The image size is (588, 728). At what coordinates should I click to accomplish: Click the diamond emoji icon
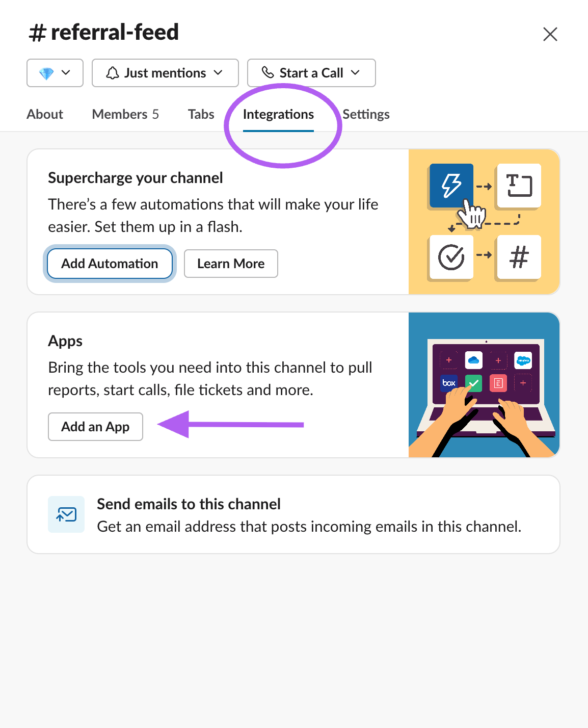pos(46,73)
